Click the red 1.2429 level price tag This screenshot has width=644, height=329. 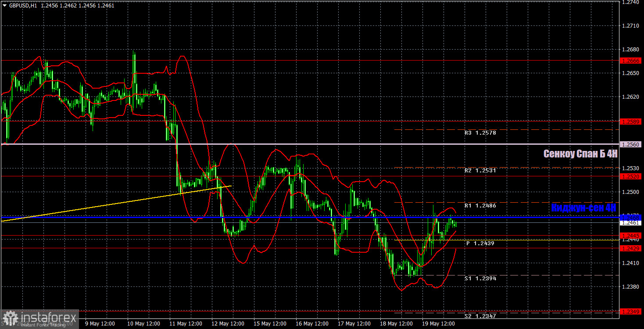631,248
